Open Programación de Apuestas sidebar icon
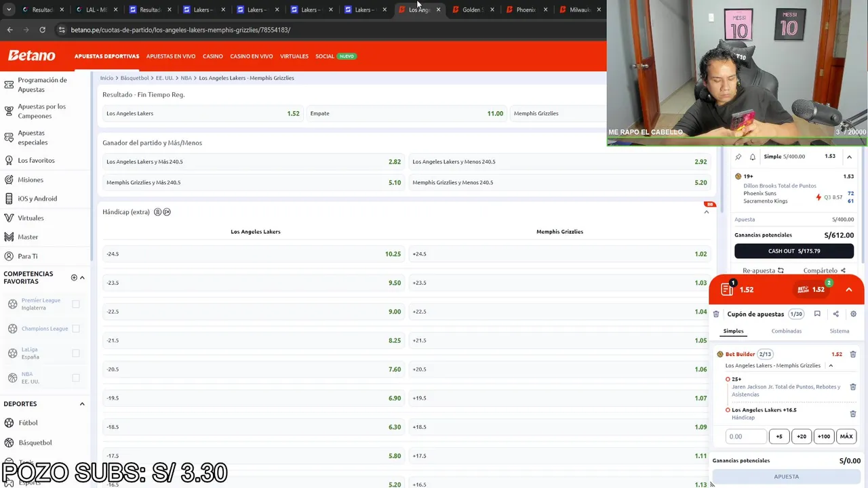This screenshot has height=488, width=868. pos(9,85)
